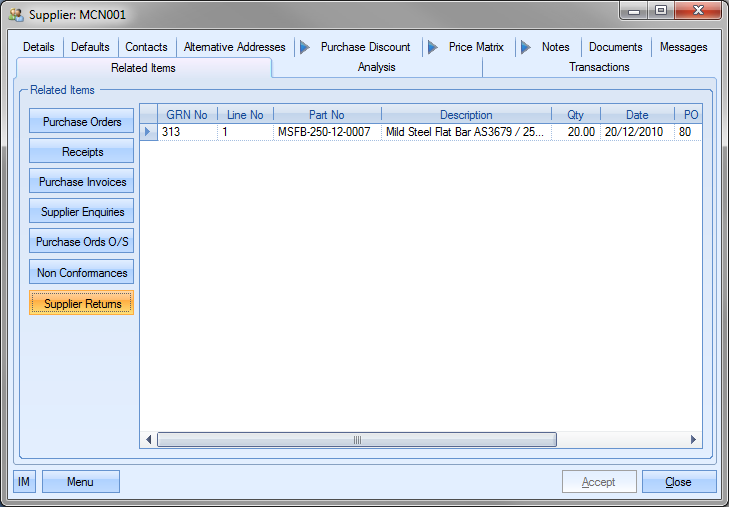Click the supplier icon in title bar
729x507 pixels.
(16, 15)
